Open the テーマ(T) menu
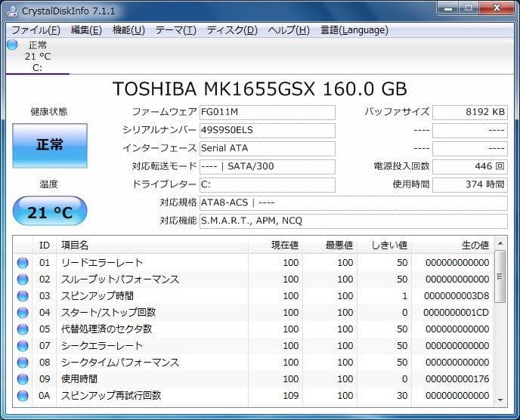The height and width of the screenshot is (420, 520). click(x=176, y=30)
